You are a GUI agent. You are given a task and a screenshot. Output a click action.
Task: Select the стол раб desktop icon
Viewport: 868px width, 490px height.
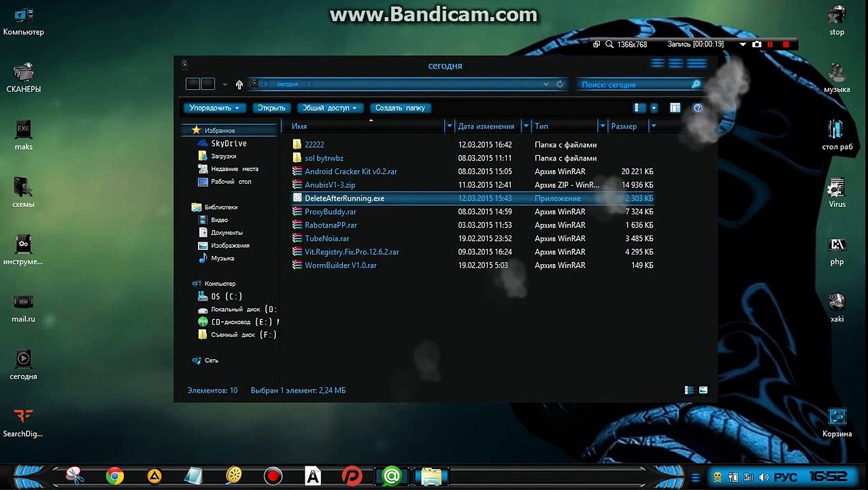pos(837,135)
